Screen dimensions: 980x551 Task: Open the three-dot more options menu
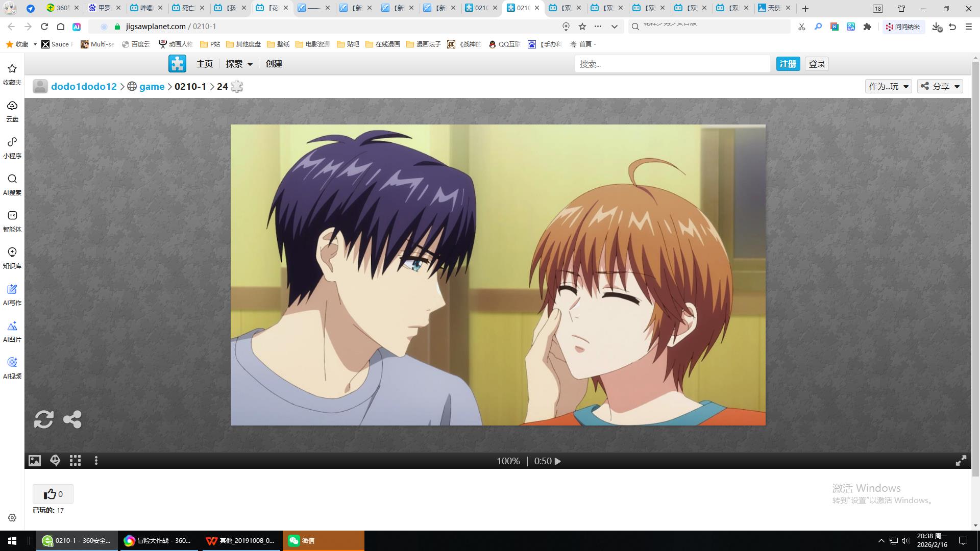[96, 461]
